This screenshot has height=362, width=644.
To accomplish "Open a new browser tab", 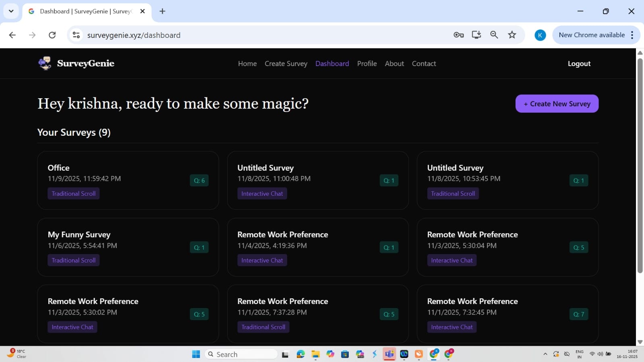I will coord(162,11).
